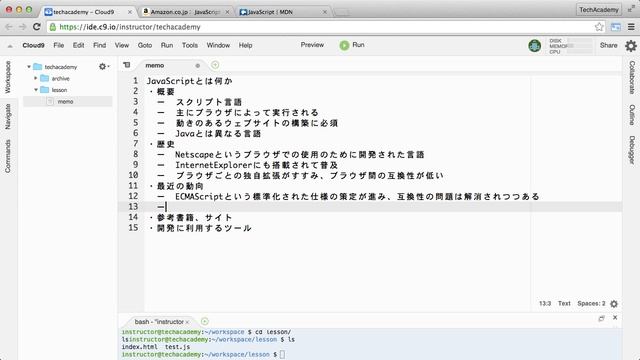Open Cloud9 preferences gear icon
This screenshot has width=640, height=360.
(x=631, y=46)
